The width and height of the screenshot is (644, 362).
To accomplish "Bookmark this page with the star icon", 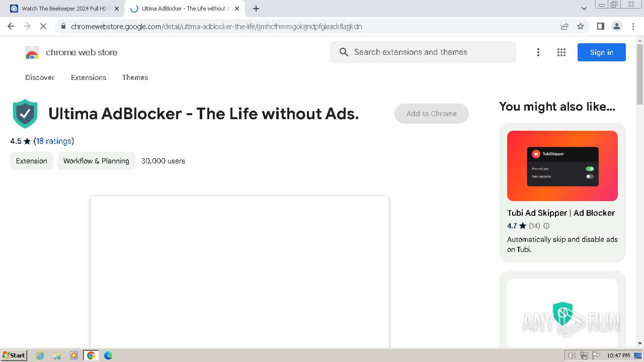I will (581, 26).
